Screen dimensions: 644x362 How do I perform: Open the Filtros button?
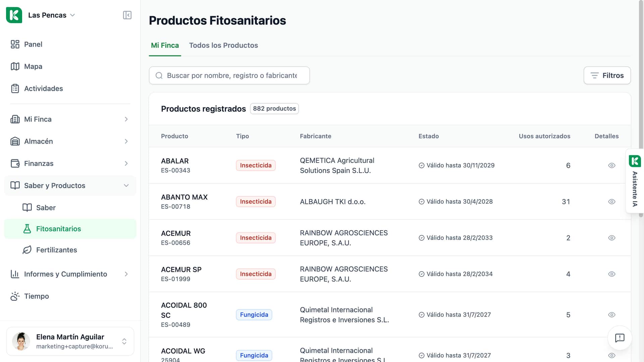tap(607, 75)
